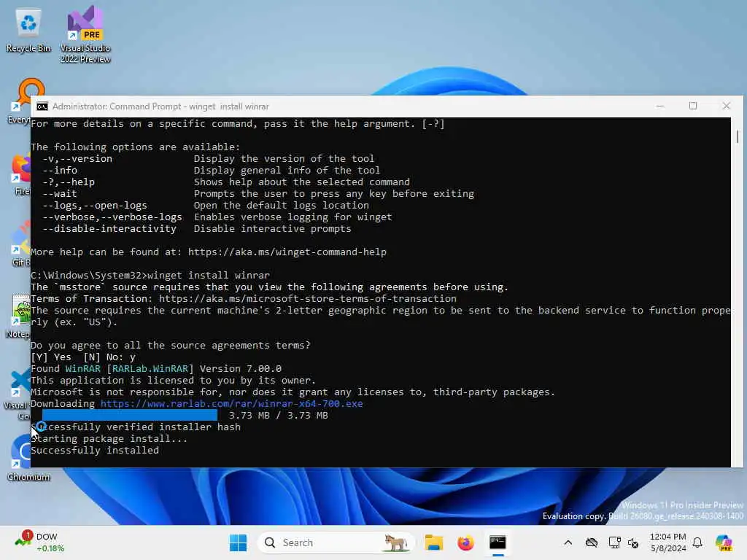
Task: Click the taskbar Search box
Action: click(336, 542)
